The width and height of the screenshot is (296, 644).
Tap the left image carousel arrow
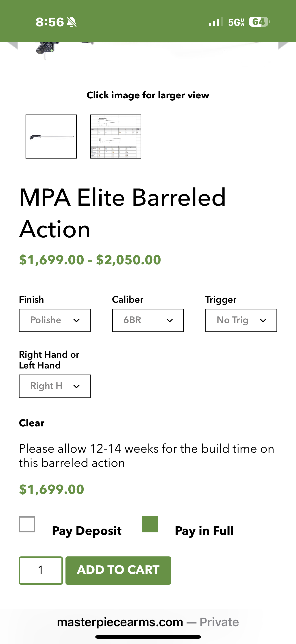click(x=13, y=46)
